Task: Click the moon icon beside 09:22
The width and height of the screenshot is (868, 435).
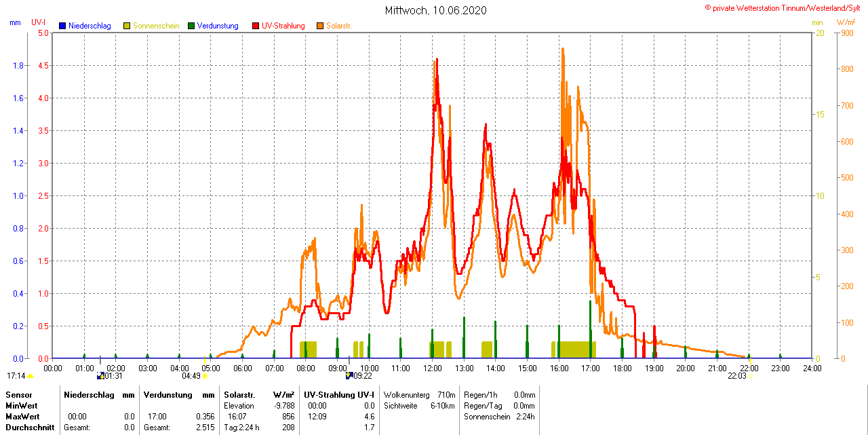Action: [x=349, y=376]
